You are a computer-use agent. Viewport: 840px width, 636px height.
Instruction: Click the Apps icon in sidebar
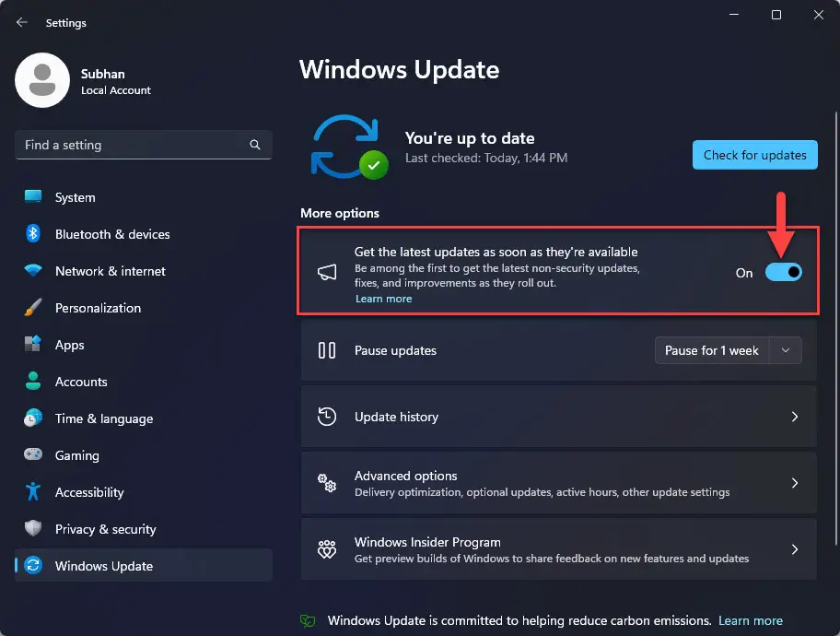[x=33, y=344]
